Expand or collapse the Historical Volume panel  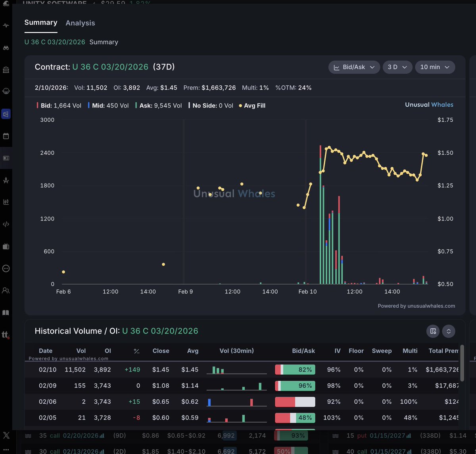click(x=449, y=331)
